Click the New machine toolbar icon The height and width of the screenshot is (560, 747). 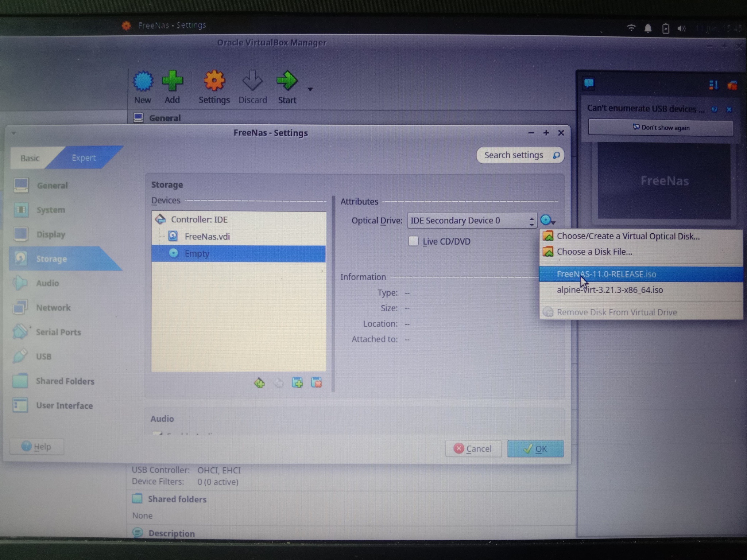point(143,87)
